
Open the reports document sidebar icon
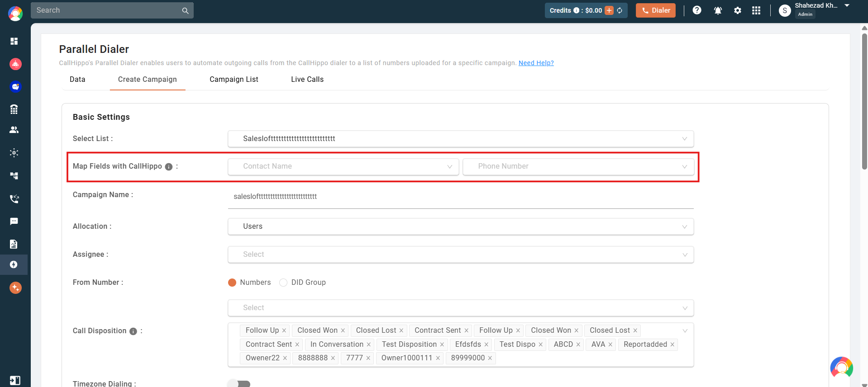(14, 244)
